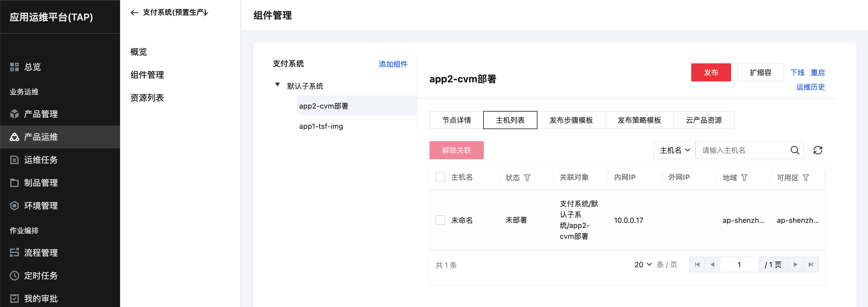Click the refresh icon beside the search box
This screenshot has height=307, width=868.
tap(817, 150)
